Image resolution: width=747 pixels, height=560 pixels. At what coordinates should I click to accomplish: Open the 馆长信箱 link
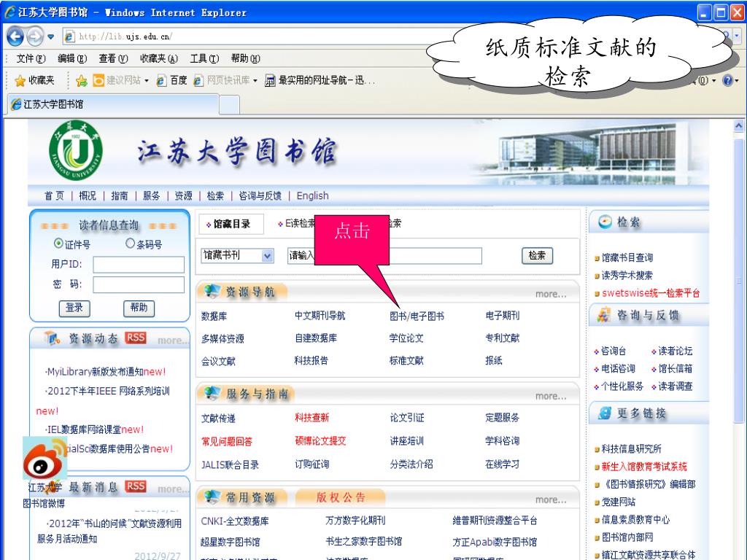coord(676,368)
